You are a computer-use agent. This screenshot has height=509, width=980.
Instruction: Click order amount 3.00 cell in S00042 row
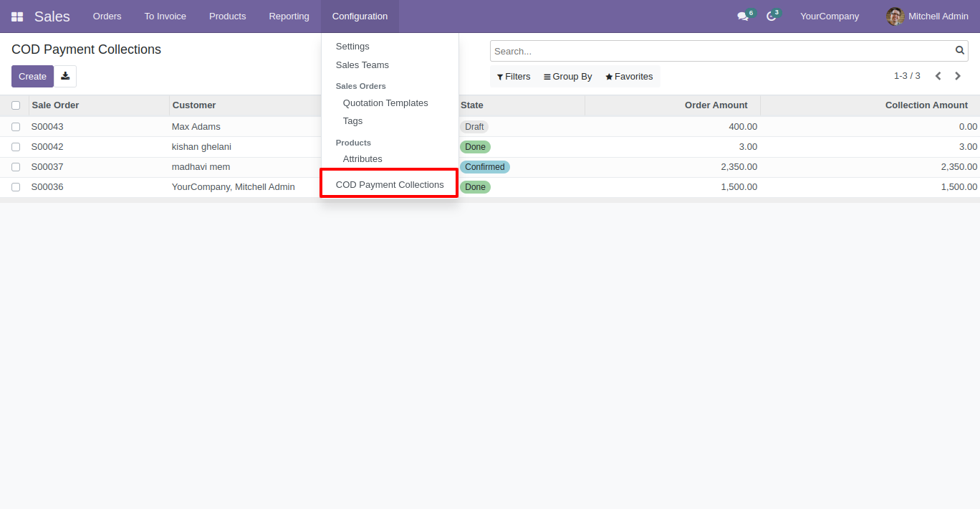[748, 147]
